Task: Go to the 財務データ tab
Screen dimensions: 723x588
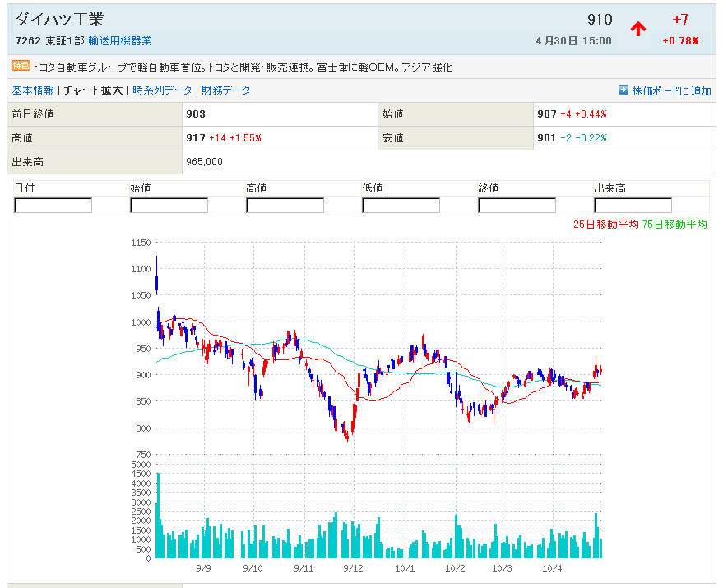Action: click(x=226, y=90)
